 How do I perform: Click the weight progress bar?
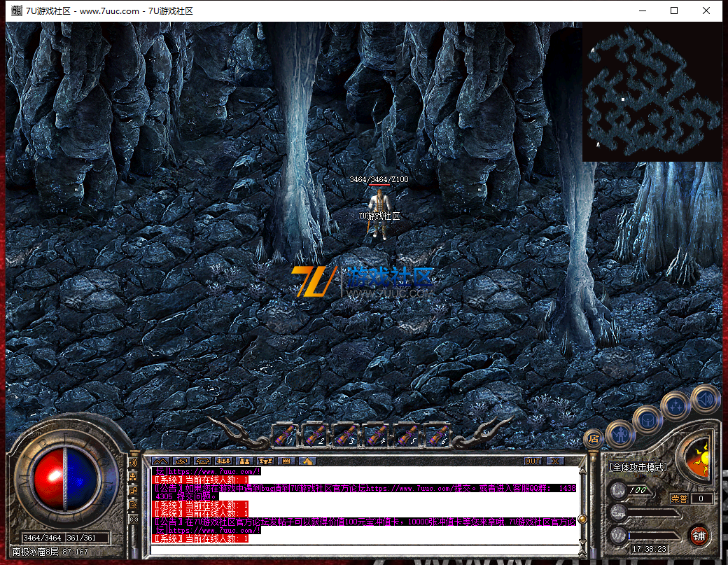[654, 536]
